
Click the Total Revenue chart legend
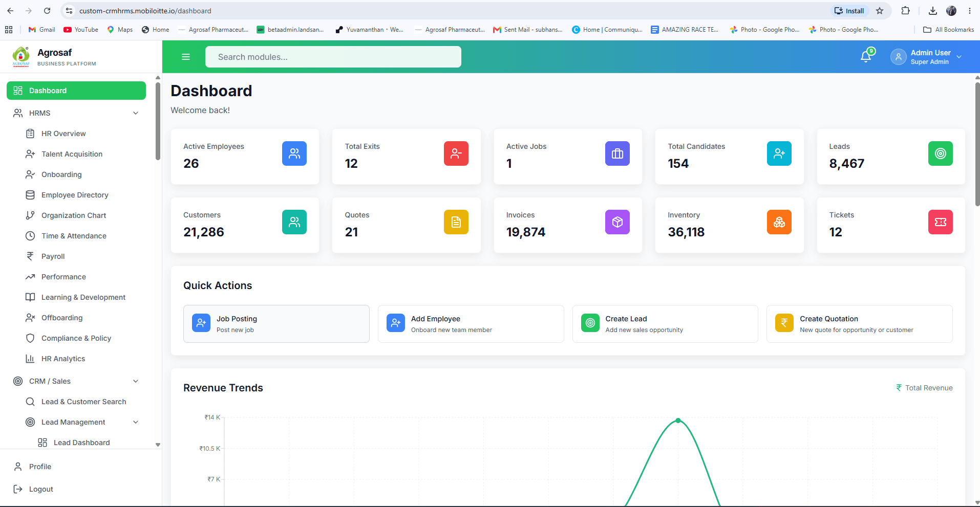coord(924,388)
